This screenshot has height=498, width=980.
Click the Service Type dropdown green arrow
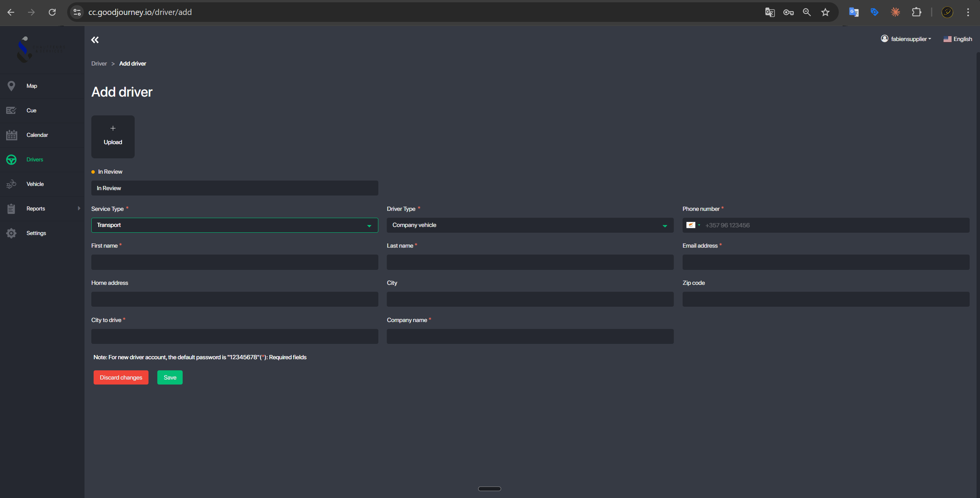click(x=369, y=226)
